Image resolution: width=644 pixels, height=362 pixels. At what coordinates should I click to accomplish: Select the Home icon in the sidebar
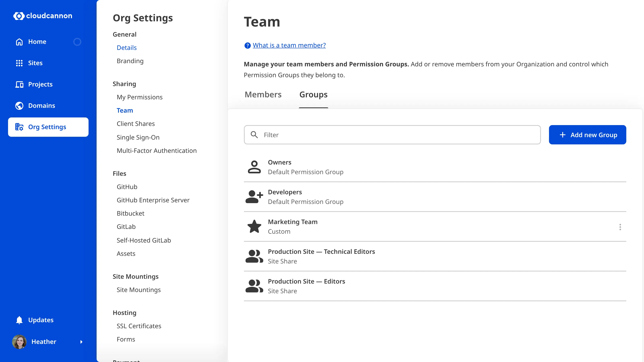click(19, 42)
